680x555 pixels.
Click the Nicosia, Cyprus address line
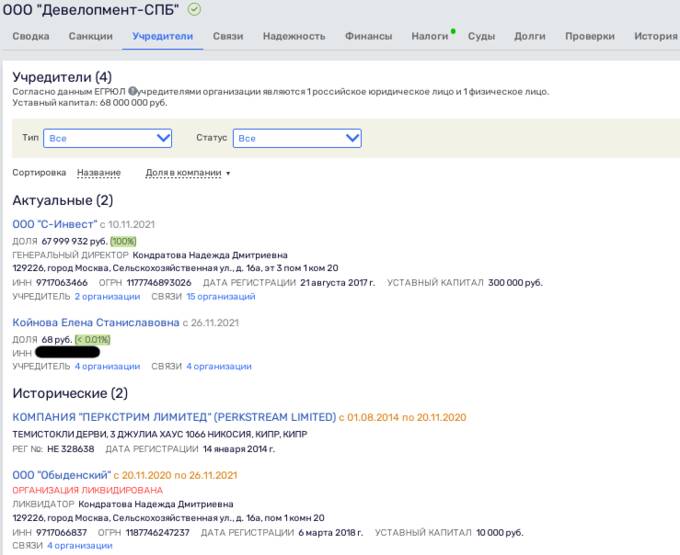click(160, 434)
